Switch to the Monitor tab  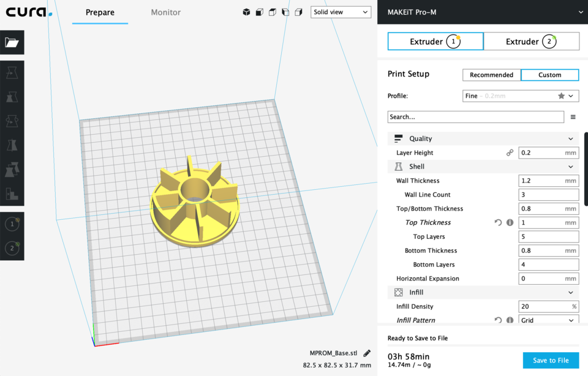click(165, 12)
